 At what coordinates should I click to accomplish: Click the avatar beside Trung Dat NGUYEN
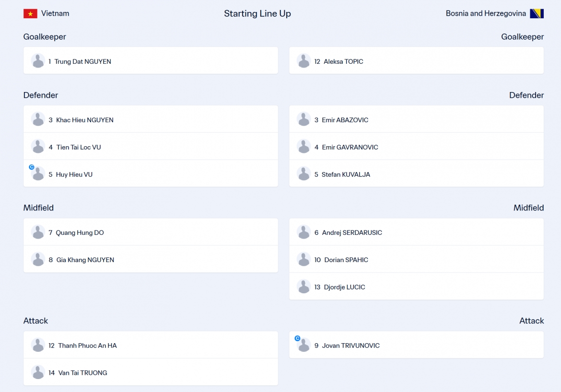(x=38, y=61)
